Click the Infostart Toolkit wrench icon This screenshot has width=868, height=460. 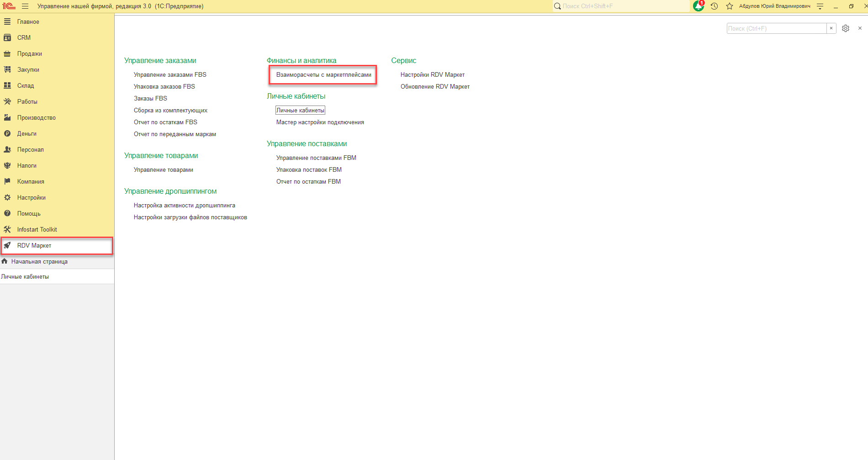pyautogui.click(x=7, y=229)
